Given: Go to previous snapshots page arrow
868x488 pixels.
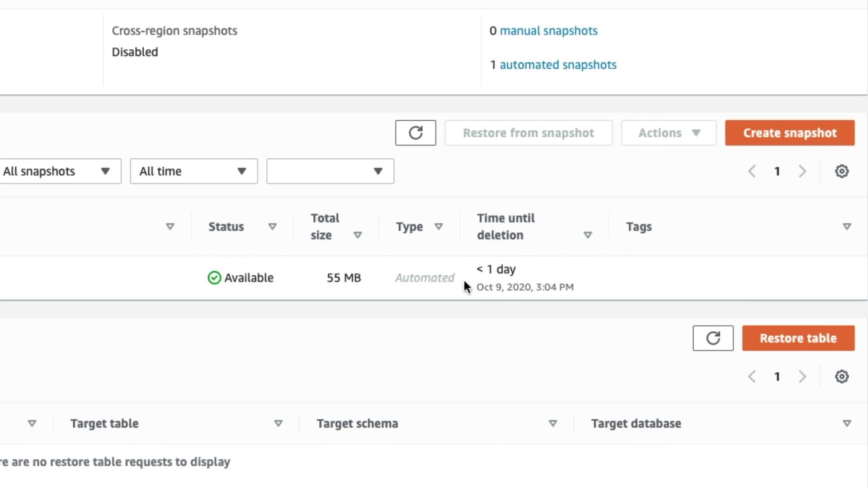Looking at the screenshot, I should pos(752,171).
